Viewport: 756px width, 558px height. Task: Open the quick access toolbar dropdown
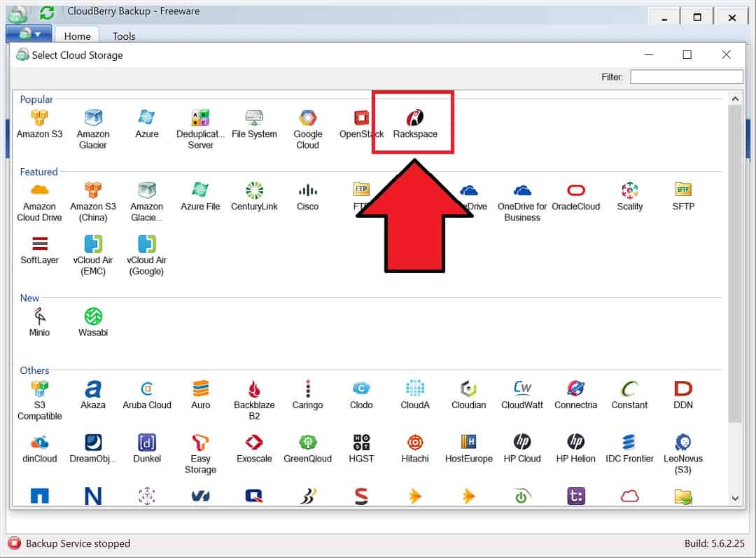tap(28, 32)
